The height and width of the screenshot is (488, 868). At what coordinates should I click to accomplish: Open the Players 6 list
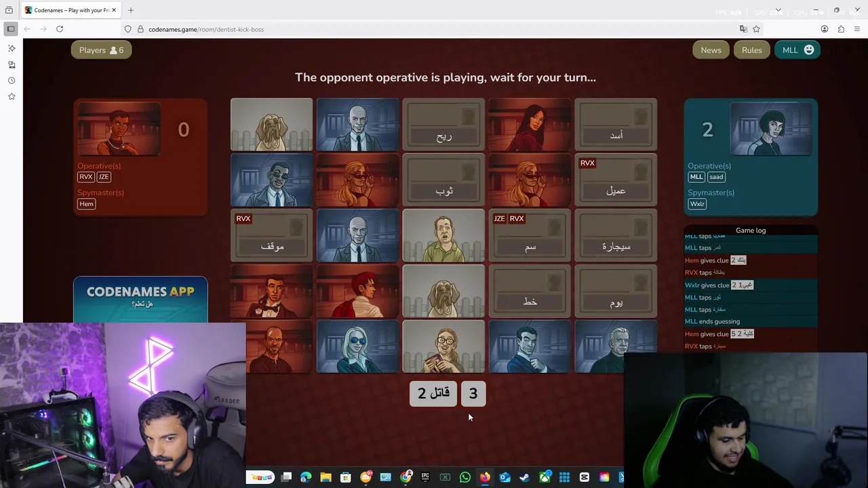coord(101,50)
